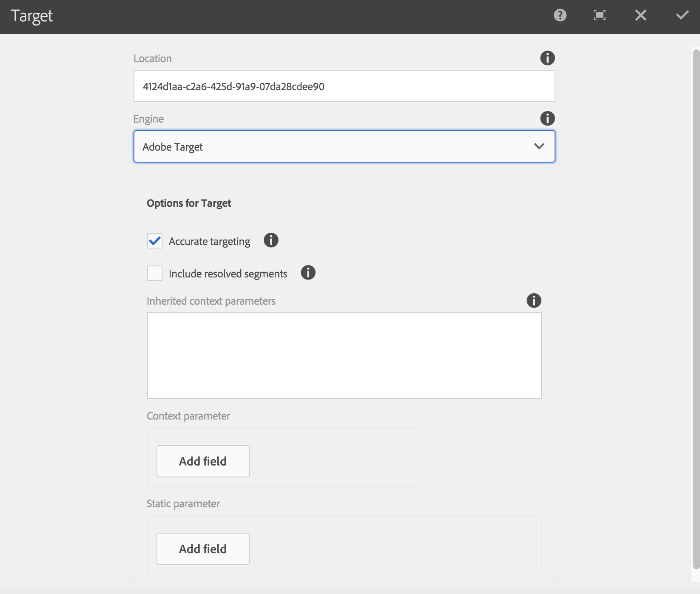Click into the Location text field

coord(344,86)
